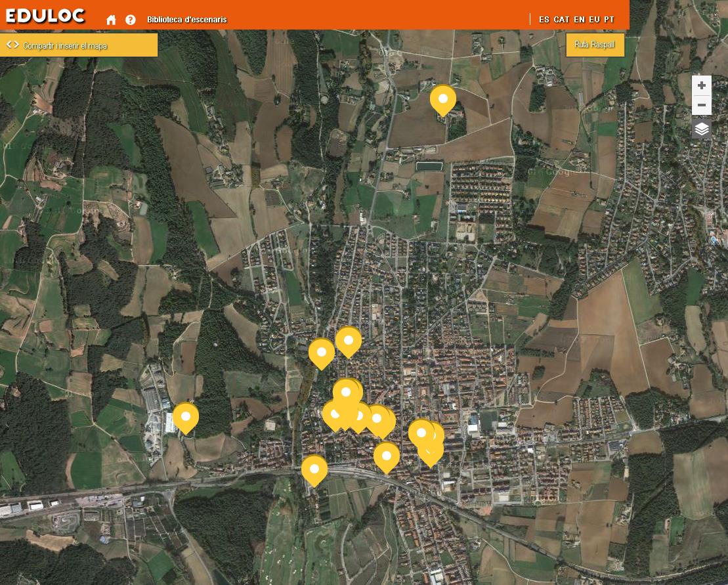Screen dimensions: 728x585
Task: Change language to PT
Action: coord(609,20)
